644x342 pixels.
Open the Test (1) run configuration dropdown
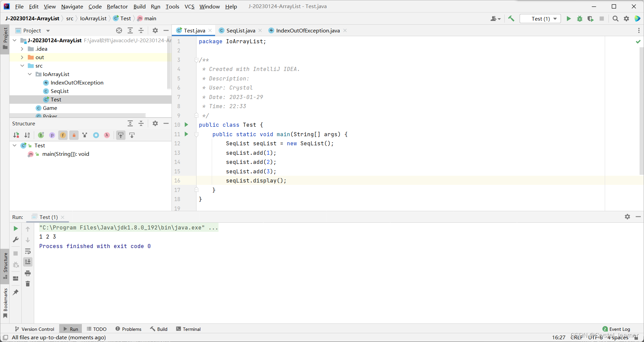tap(540, 19)
